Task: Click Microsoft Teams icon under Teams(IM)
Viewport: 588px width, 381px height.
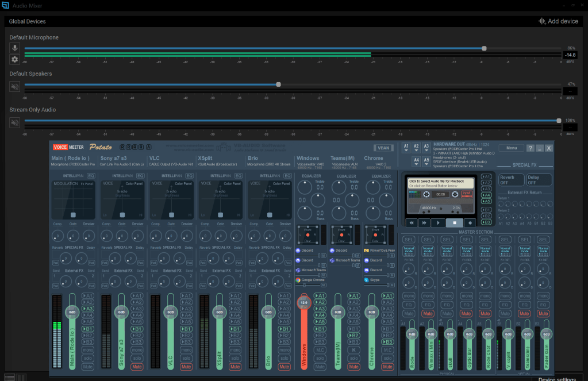Action: point(332,260)
